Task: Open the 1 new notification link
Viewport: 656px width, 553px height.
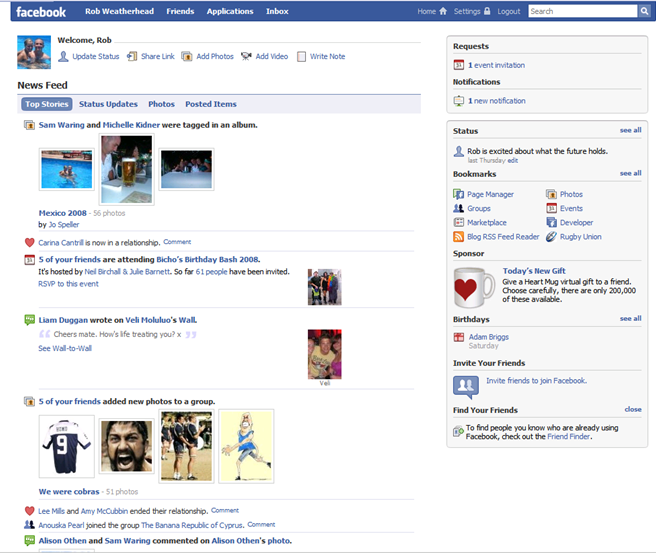Action: [497, 101]
